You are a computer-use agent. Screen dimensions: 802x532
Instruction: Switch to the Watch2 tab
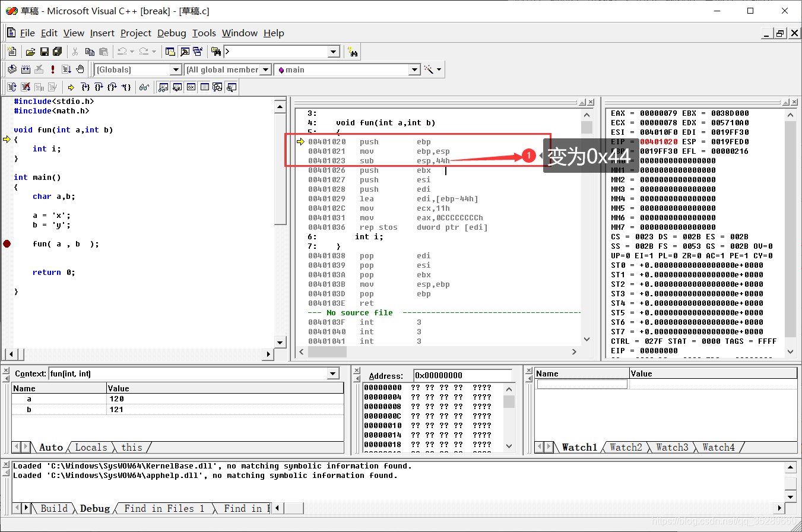[626, 447]
